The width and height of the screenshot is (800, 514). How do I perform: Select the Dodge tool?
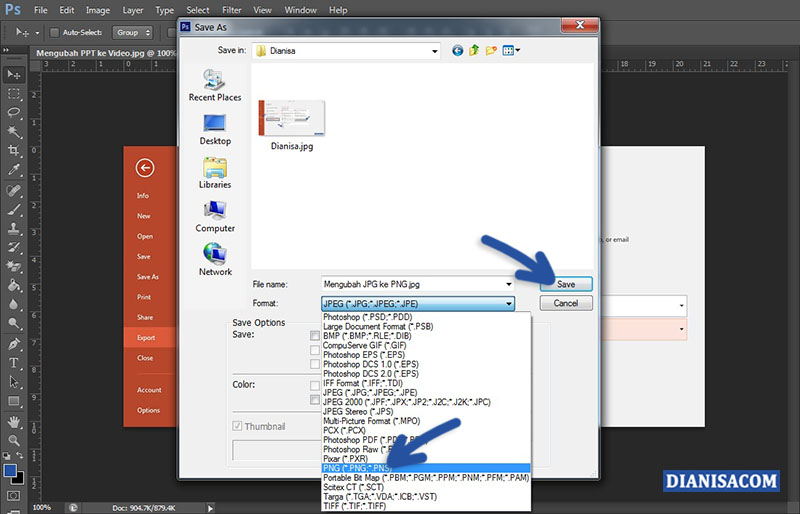pos(14,324)
